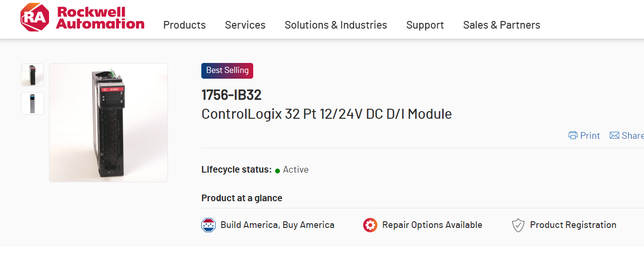Image resolution: width=644 pixels, height=258 pixels.
Task: Click the large 1756-IB32 module image
Action: [x=109, y=123]
